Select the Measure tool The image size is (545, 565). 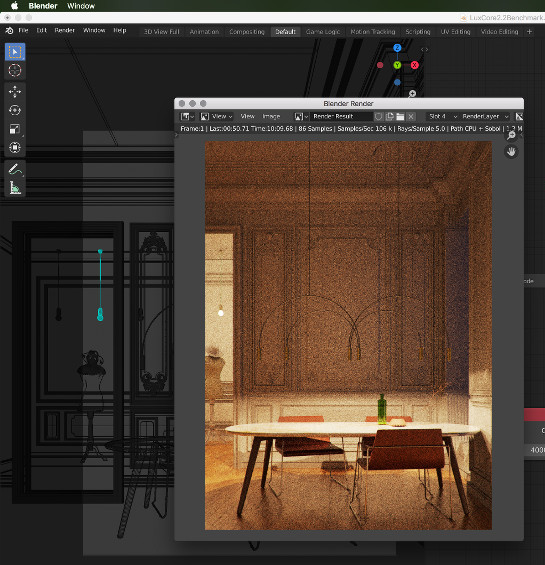pyautogui.click(x=15, y=187)
